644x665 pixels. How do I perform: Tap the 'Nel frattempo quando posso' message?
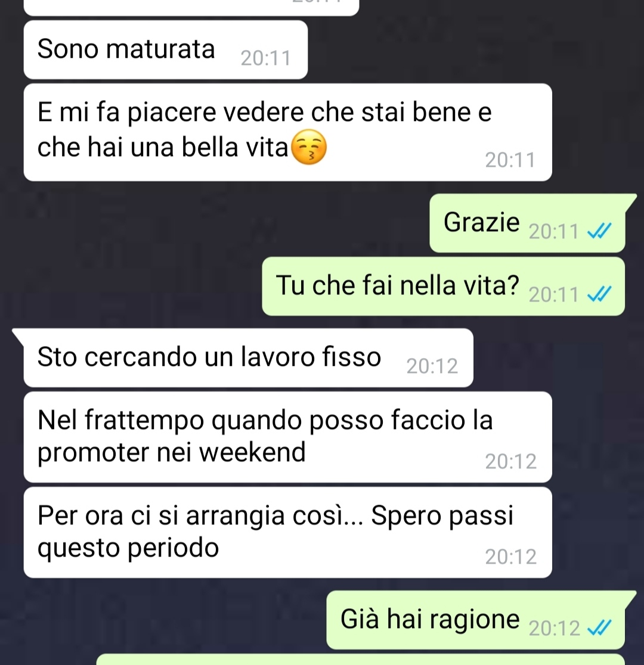tap(288, 437)
